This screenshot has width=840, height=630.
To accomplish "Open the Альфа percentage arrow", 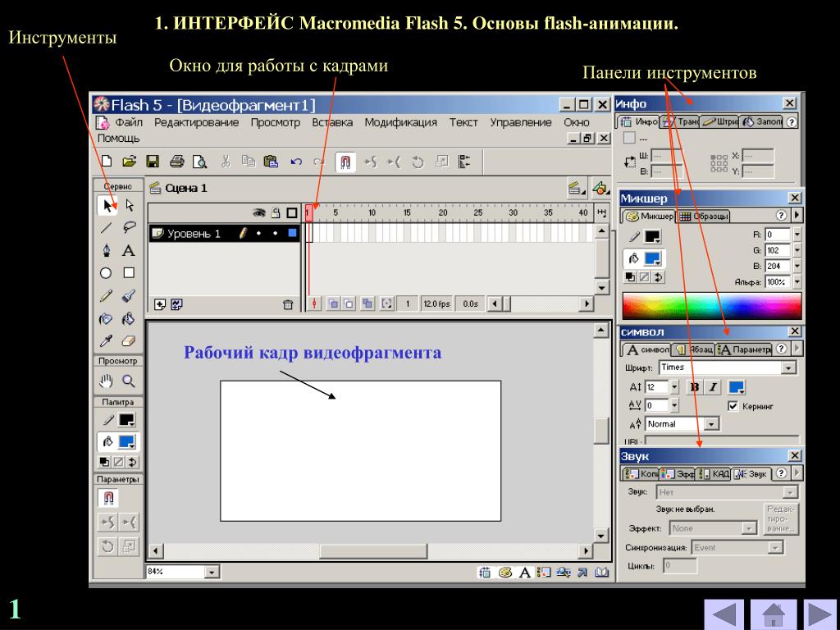I will pyautogui.click(x=797, y=282).
